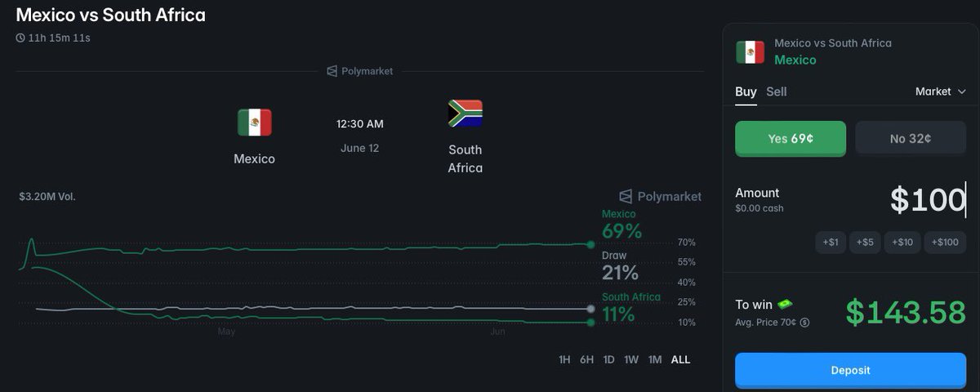The width and height of the screenshot is (980, 392).
Task: Add $100 to the amount
Action: point(945,242)
